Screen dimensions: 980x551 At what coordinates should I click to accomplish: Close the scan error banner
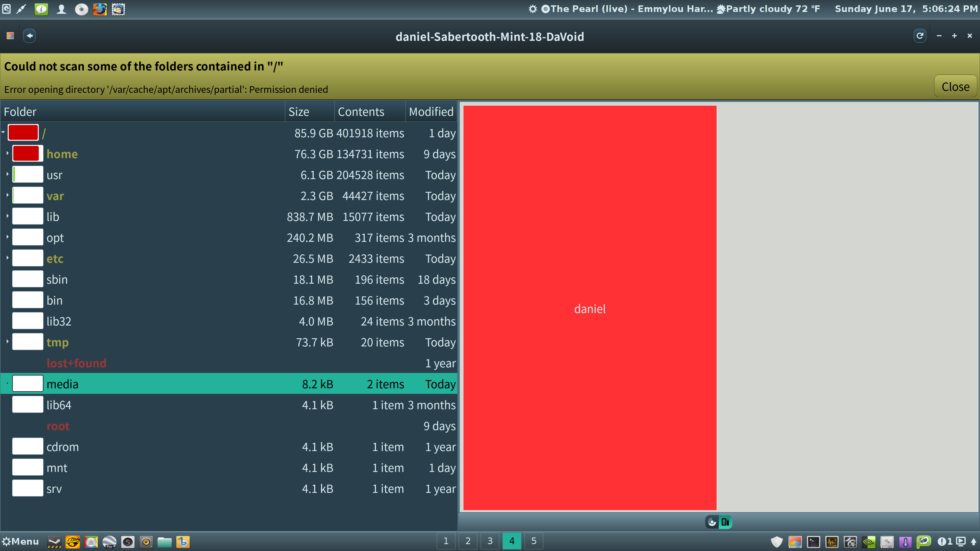pos(955,87)
